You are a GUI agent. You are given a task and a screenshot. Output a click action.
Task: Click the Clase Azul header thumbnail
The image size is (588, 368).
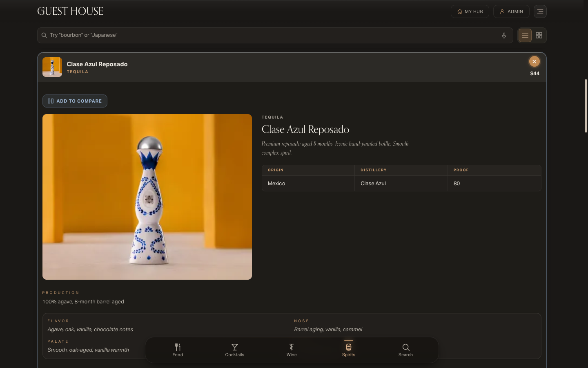click(52, 67)
